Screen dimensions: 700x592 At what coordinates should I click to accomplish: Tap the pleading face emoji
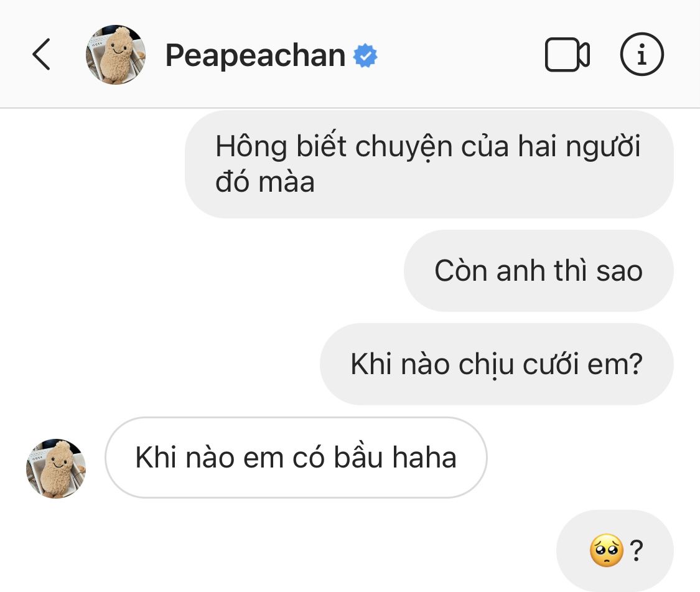[606, 550]
